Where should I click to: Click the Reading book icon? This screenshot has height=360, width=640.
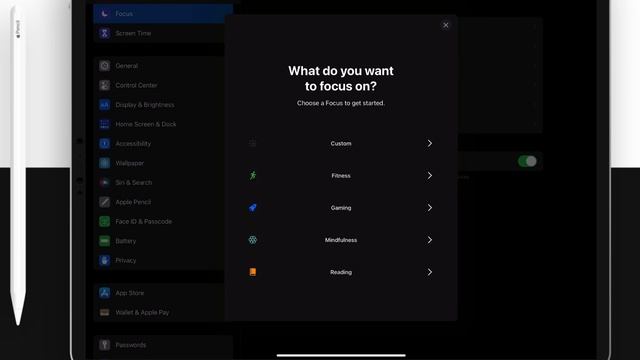coord(253,272)
